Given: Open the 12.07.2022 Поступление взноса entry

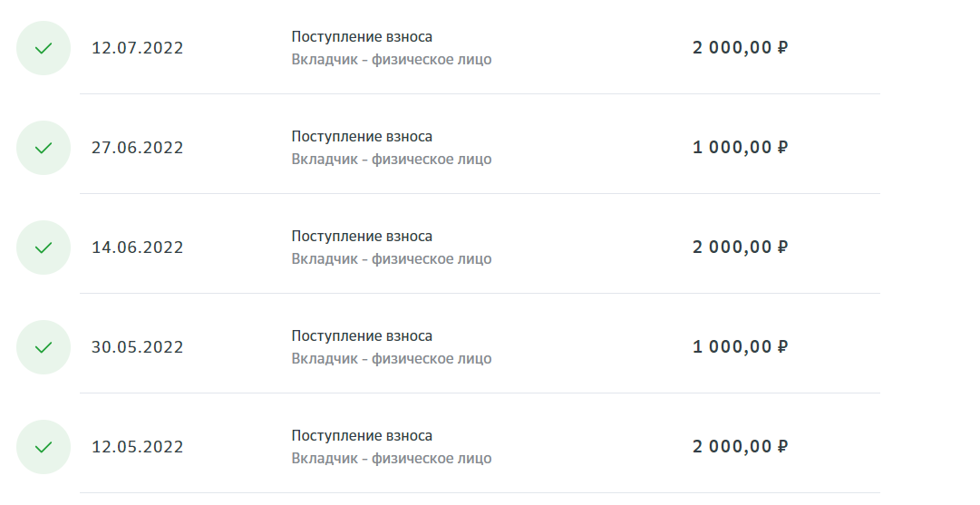Looking at the screenshot, I should 362,37.
